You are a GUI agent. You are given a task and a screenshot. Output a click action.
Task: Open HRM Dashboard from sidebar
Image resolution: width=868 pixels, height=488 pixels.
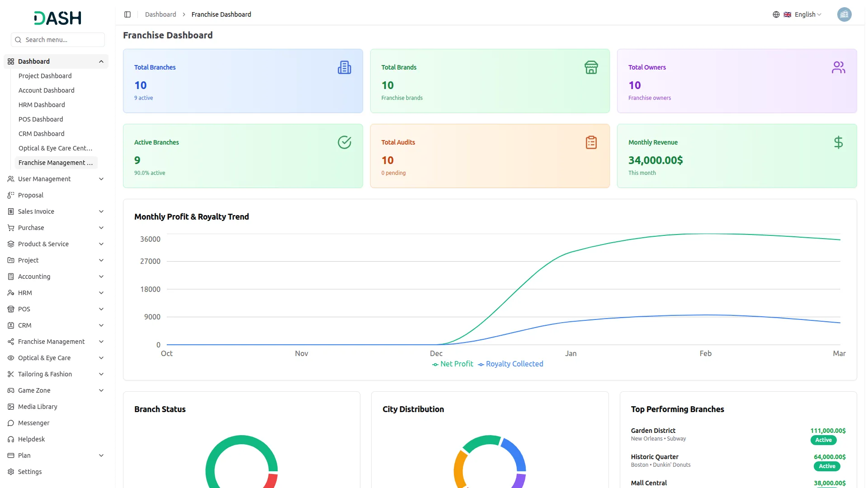42,105
